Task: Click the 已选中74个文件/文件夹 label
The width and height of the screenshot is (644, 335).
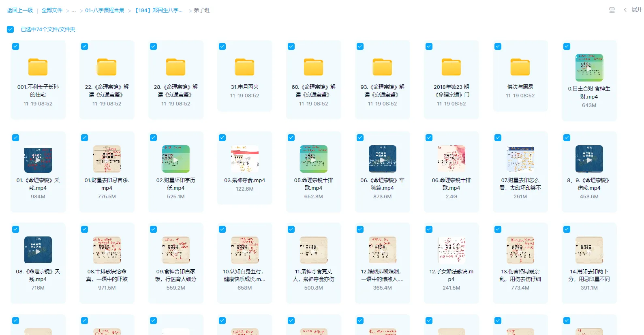Action: (48, 29)
